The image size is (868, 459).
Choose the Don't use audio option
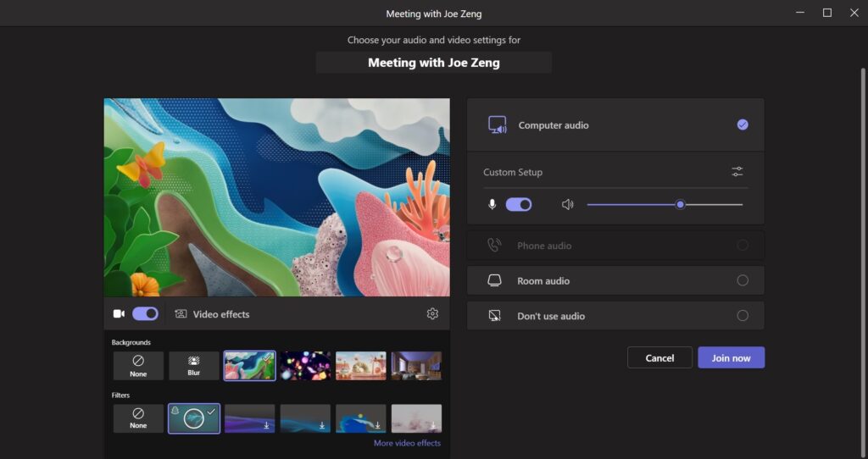click(x=743, y=316)
